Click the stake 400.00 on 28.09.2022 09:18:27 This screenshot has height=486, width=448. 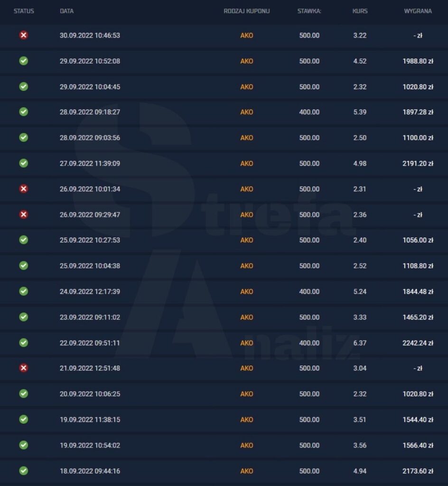(x=309, y=112)
